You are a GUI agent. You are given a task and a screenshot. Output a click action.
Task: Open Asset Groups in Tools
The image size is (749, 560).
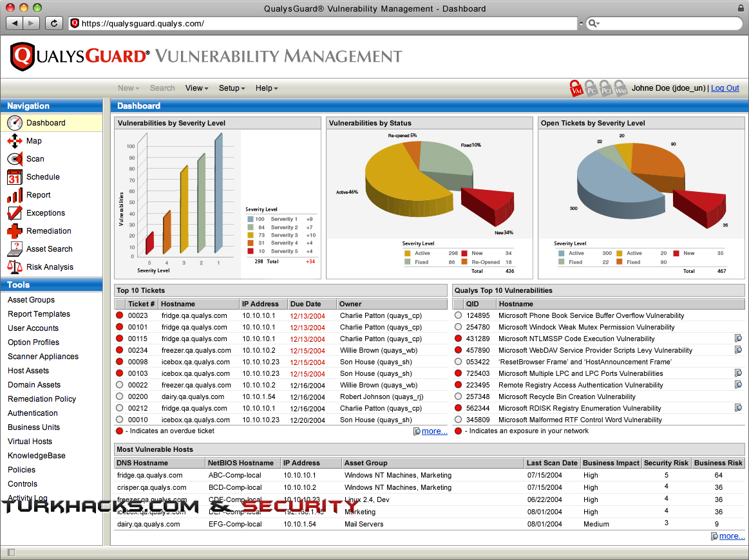pos(31,300)
